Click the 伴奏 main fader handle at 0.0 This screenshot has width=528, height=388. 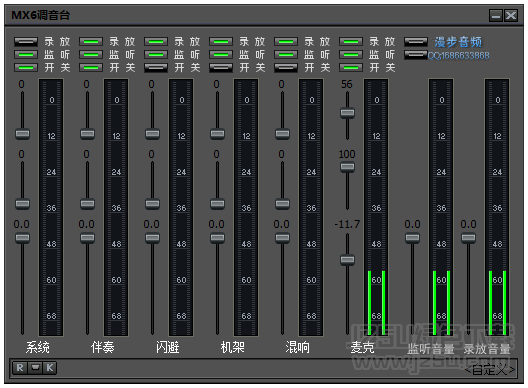click(x=88, y=238)
